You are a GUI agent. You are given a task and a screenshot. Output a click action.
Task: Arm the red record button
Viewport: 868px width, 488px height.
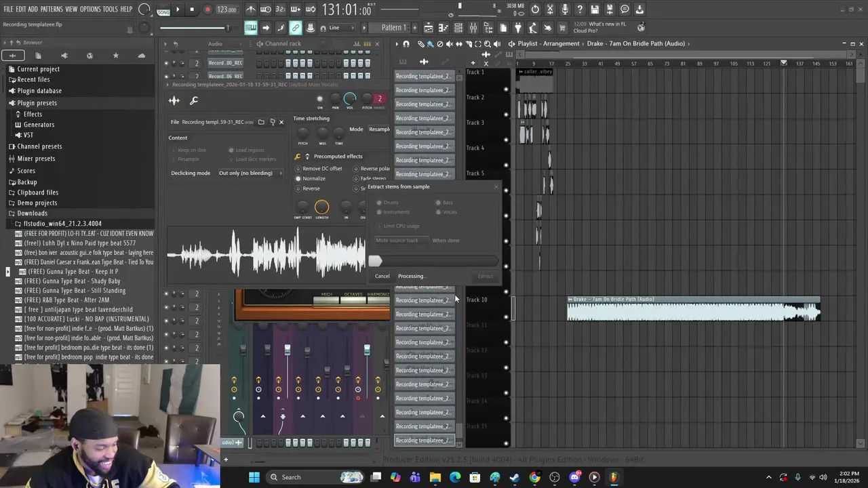point(208,9)
